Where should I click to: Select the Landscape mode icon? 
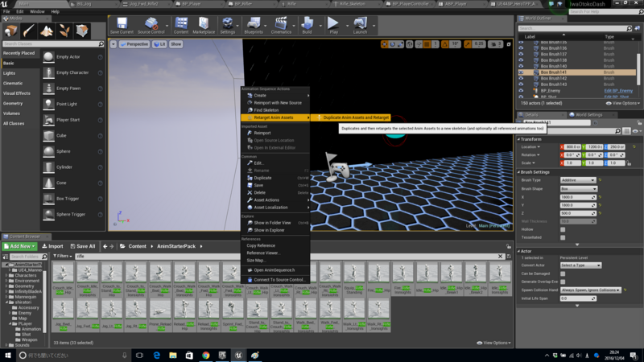[x=47, y=31]
